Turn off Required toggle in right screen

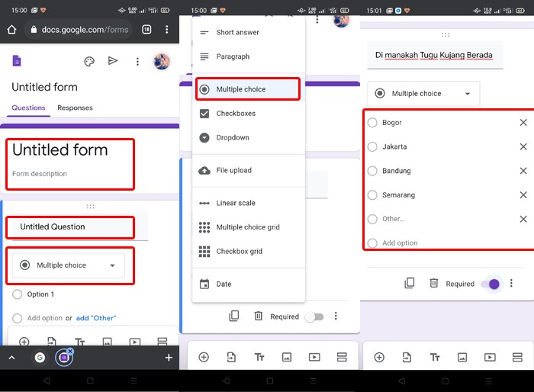491,284
